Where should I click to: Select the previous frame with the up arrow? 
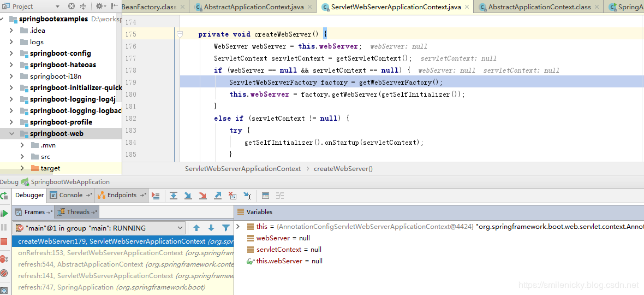(196, 228)
